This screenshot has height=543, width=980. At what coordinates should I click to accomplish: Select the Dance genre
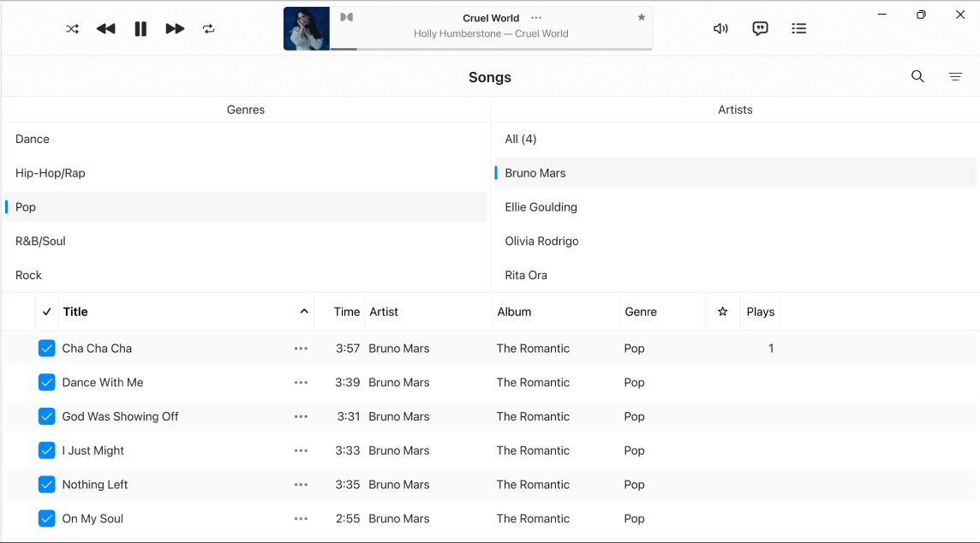246,140
